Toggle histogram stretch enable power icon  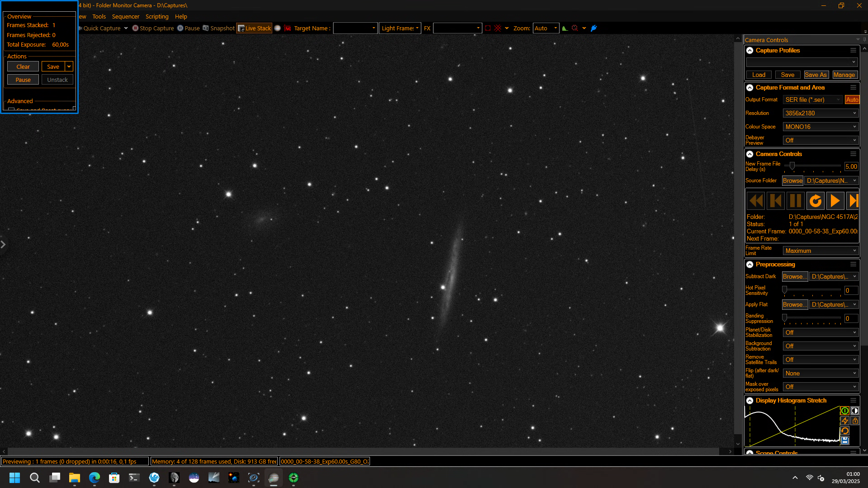pos(844,411)
